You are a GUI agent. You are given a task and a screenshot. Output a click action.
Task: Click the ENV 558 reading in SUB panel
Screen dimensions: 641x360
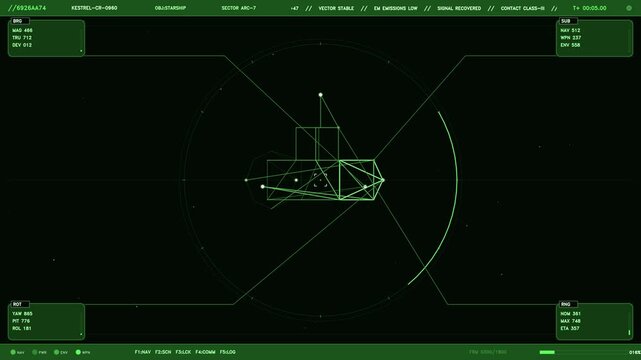pyautogui.click(x=570, y=45)
